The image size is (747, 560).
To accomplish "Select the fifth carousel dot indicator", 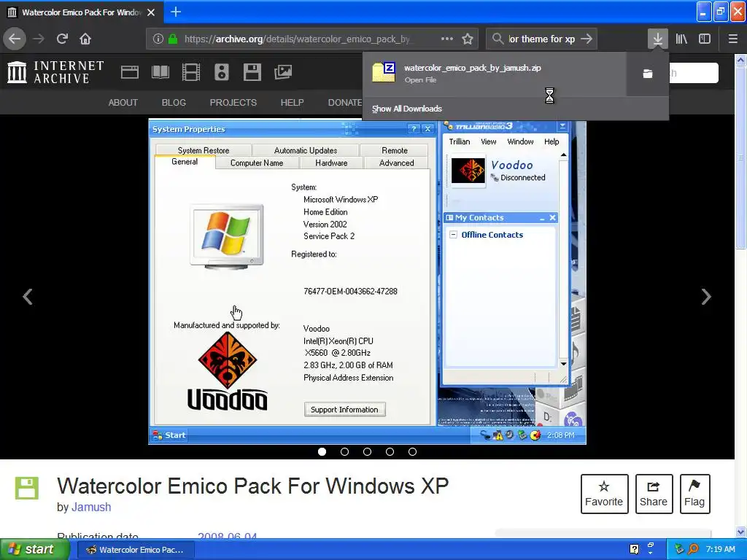I will pos(413,451).
